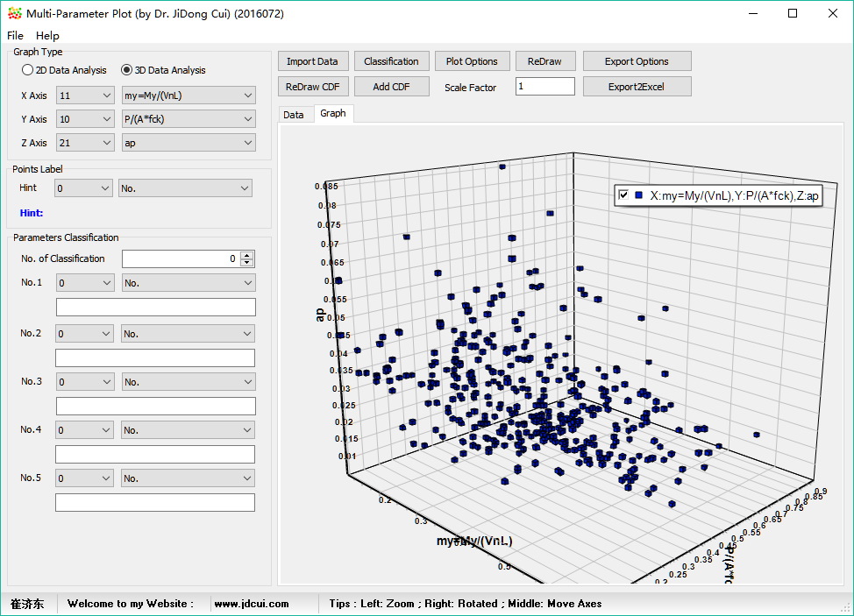854x616 pixels.
Task: Open the No.3 classification parameter dropdown
Action: click(x=188, y=382)
